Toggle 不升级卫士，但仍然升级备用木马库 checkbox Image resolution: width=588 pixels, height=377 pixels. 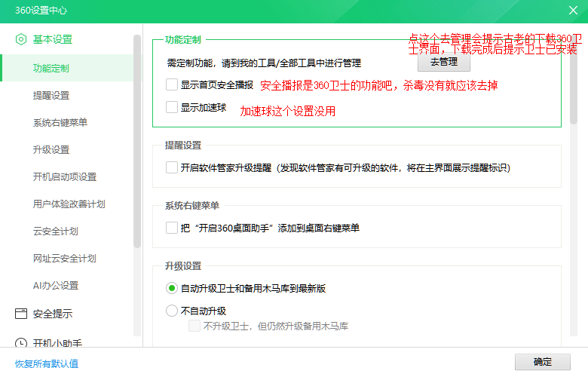(194, 326)
